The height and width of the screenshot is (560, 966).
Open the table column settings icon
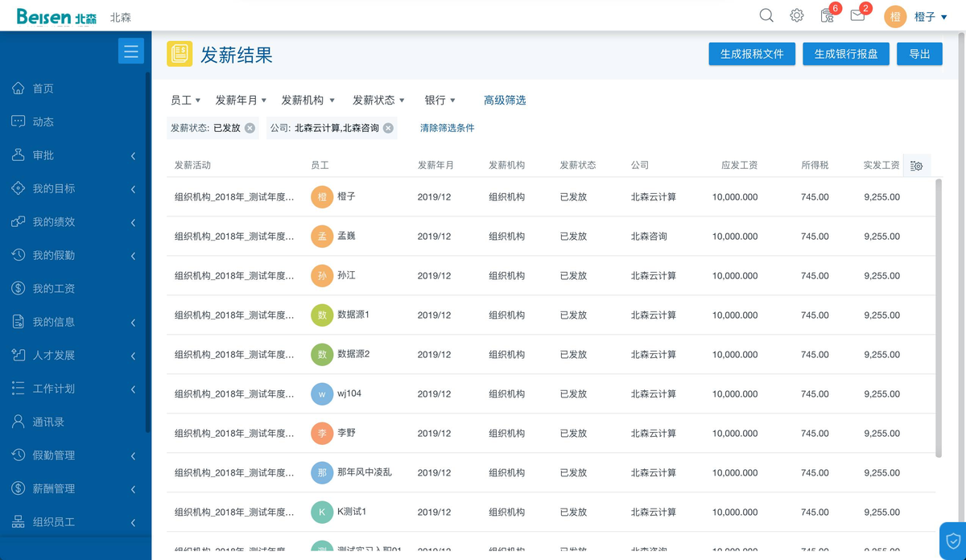(916, 166)
